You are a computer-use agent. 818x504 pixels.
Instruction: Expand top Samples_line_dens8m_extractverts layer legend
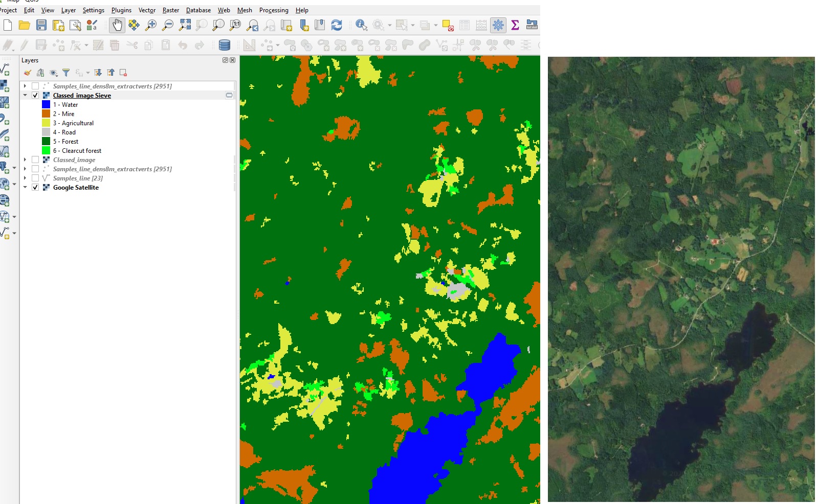25,86
